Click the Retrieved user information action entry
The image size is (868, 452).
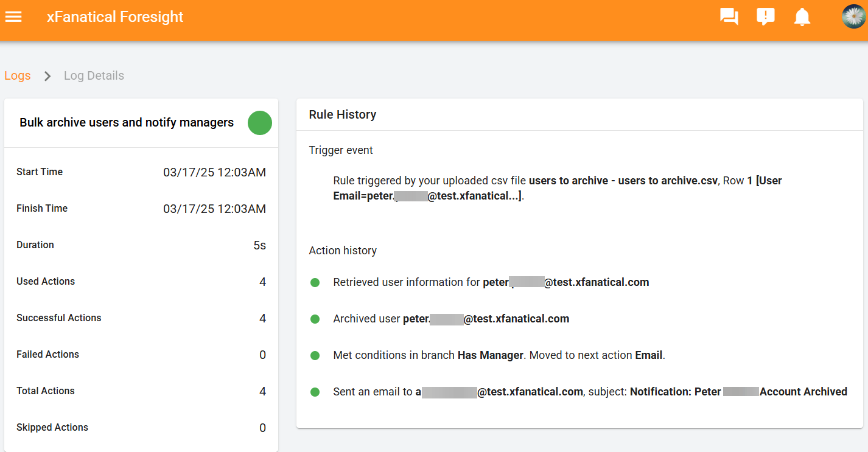point(491,282)
